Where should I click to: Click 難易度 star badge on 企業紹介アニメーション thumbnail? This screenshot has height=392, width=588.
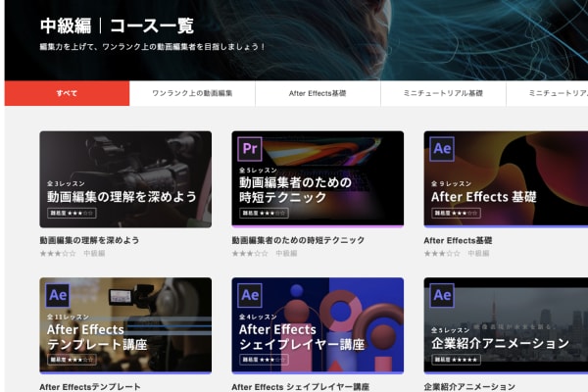click(458, 360)
